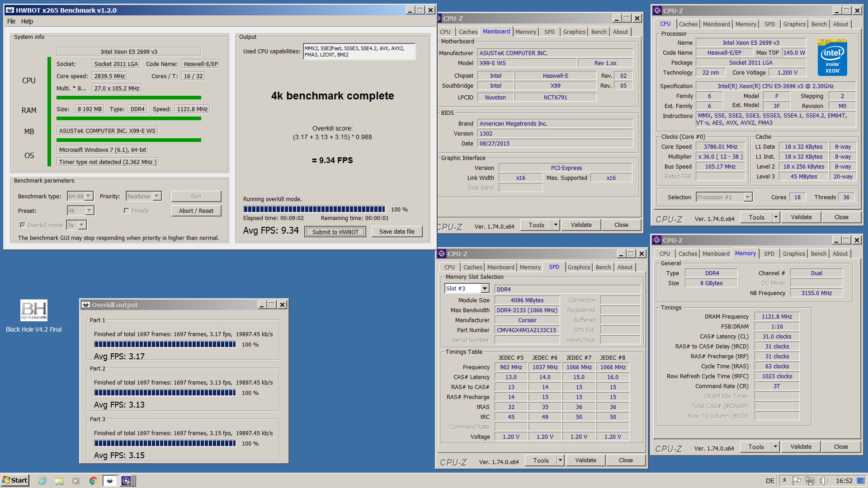Click Validate in Mainboard CPU-Z window
The height and width of the screenshot is (488, 868).
coord(581,225)
